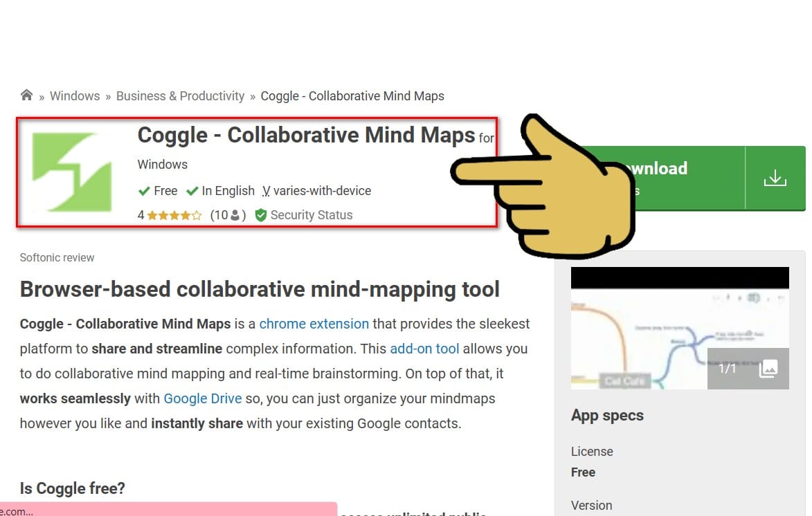Follow the add-on tool link
This screenshot has height=516, width=812.
point(424,349)
